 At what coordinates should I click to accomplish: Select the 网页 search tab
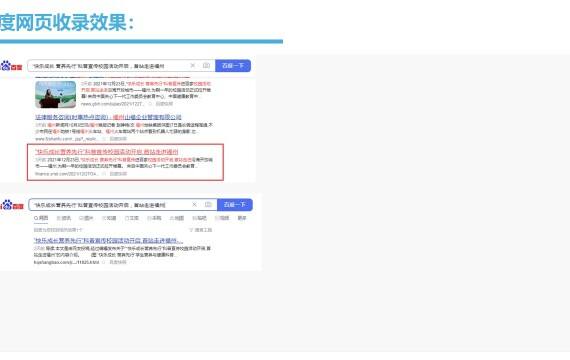pyautogui.click(x=41, y=218)
